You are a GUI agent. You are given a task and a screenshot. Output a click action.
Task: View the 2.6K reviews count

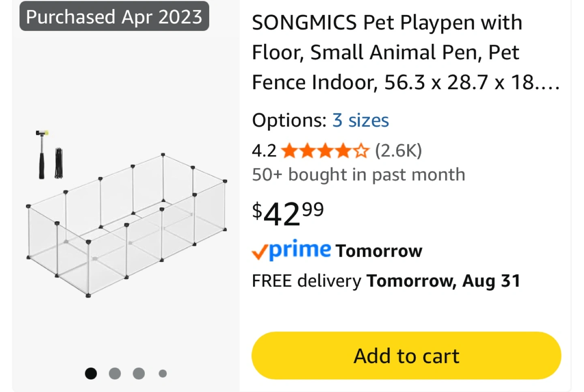coord(398,151)
